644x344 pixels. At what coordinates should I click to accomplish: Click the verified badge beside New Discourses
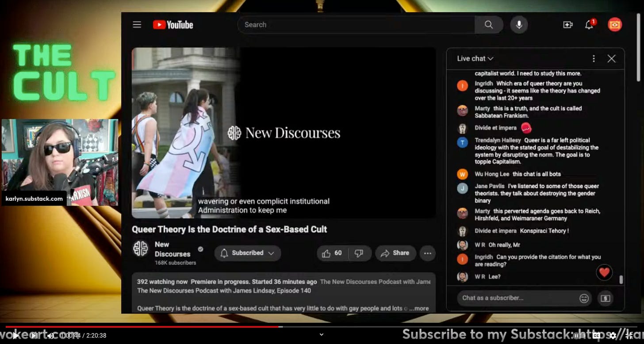click(x=200, y=249)
